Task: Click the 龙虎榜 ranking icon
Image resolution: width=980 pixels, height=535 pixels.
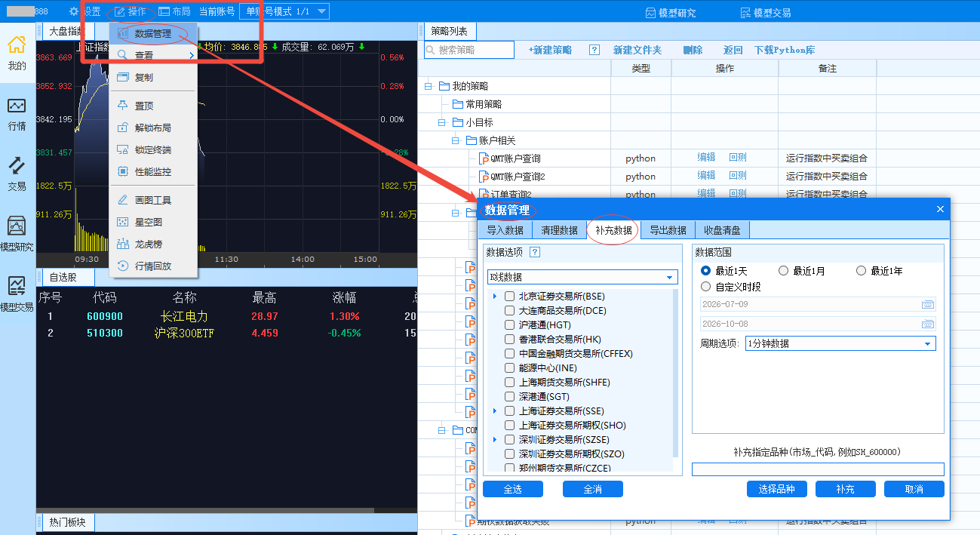Action: click(x=122, y=244)
